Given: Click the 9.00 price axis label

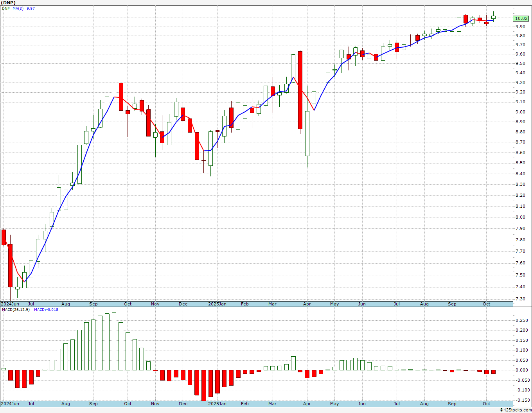Looking at the screenshot, I should tap(520, 112).
